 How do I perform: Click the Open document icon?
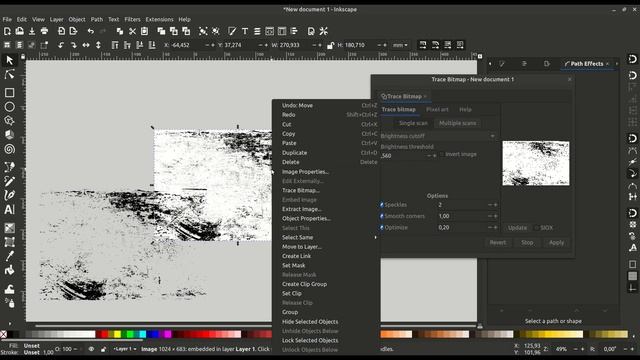(x=19, y=31)
